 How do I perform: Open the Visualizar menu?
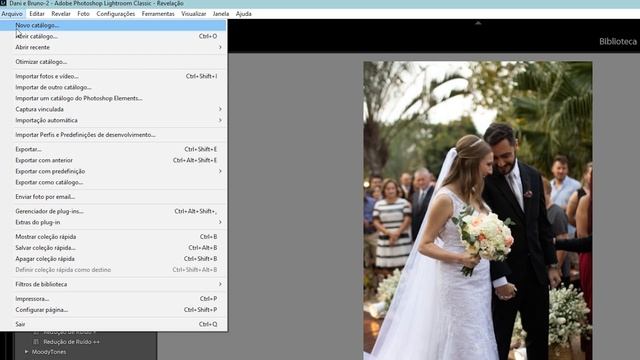tap(193, 13)
